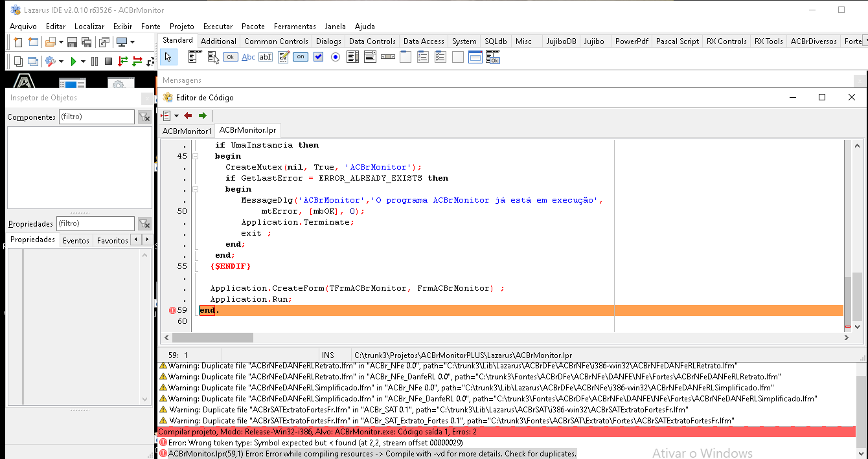Open the Eventos tab in object inspector

point(76,240)
